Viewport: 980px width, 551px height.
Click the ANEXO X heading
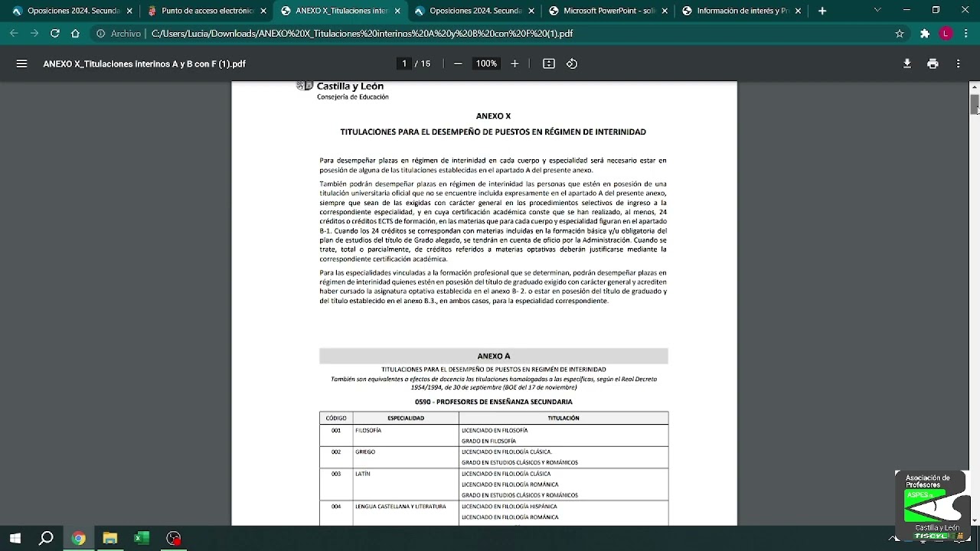click(x=493, y=116)
